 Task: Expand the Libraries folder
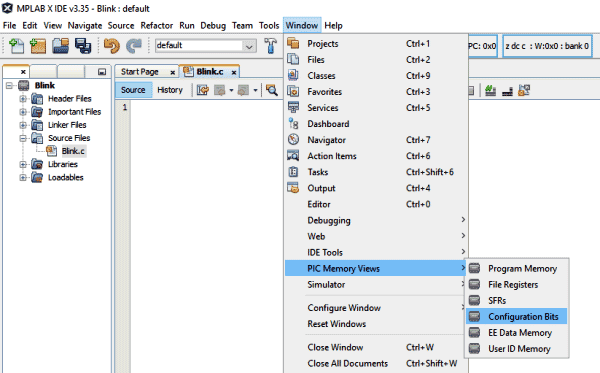[23, 164]
